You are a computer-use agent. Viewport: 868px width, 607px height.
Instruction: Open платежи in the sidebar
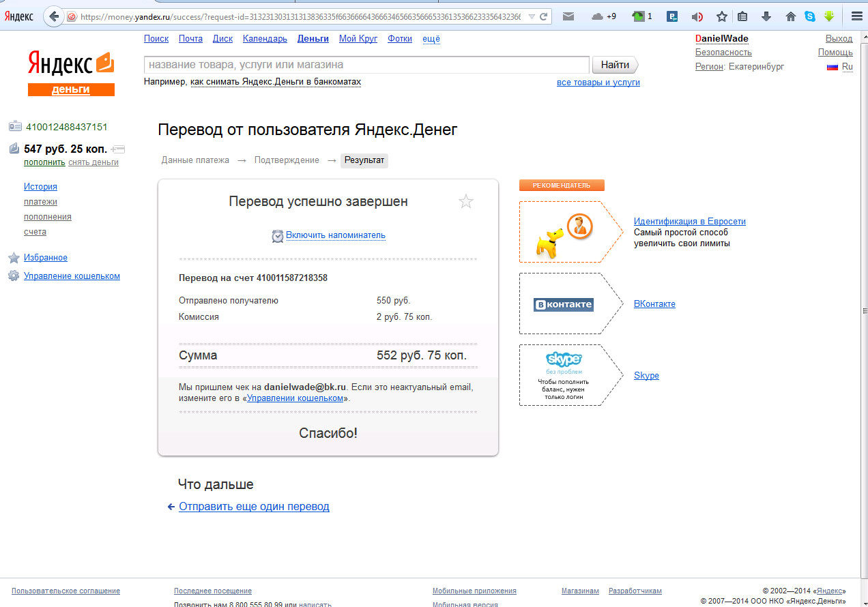coord(40,202)
